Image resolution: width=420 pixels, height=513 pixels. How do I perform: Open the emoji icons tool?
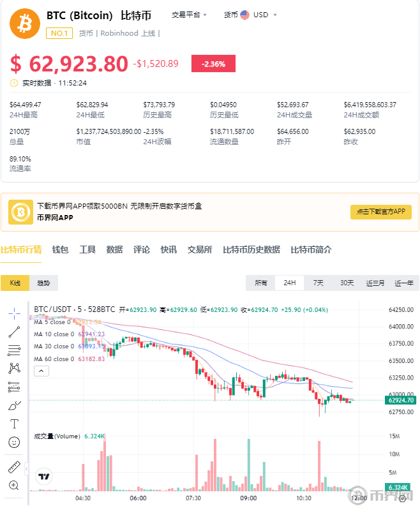pyautogui.click(x=14, y=442)
